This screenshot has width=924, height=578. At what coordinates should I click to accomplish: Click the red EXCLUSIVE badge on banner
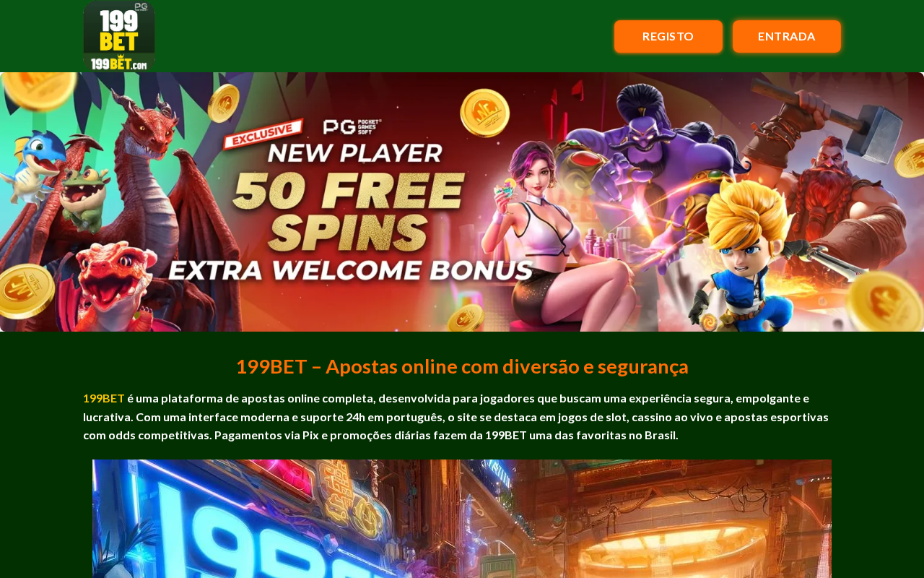[x=262, y=134]
